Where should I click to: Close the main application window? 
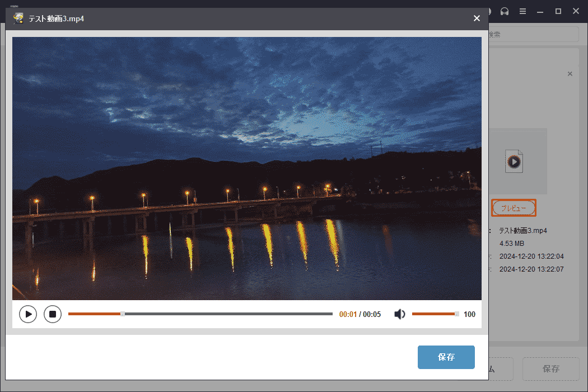tap(576, 11)
